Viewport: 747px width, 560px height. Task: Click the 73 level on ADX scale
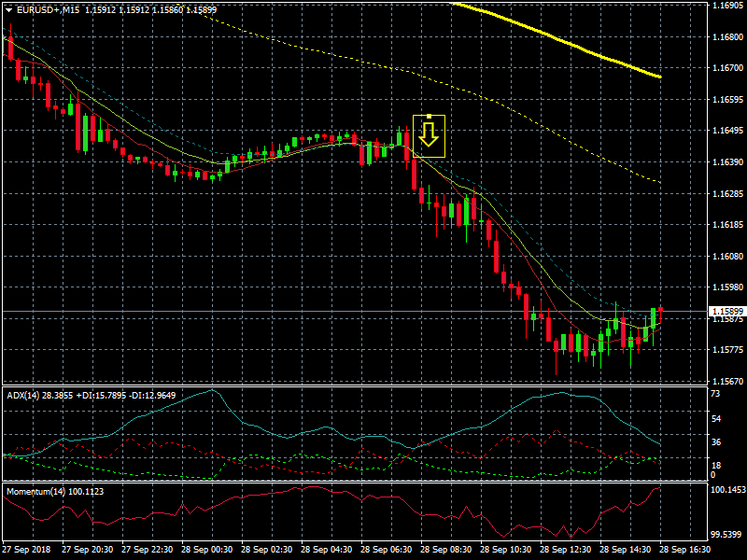tap(714, 395)
